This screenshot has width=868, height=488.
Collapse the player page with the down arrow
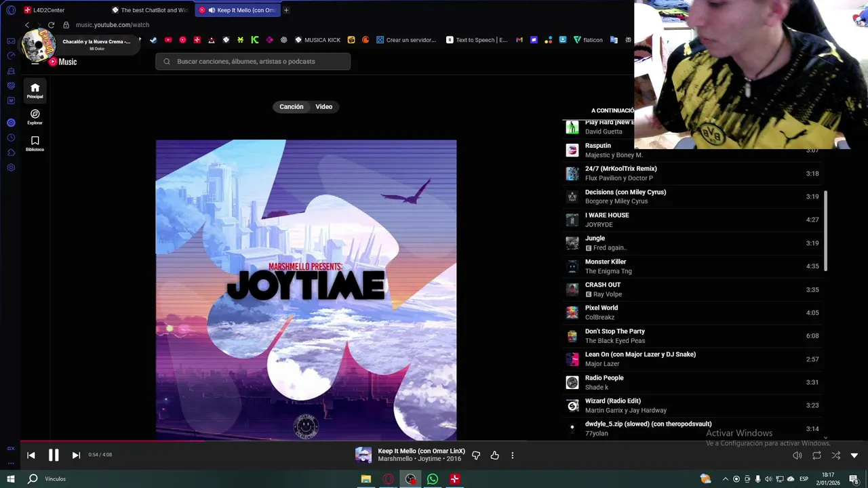pos(854,455)
